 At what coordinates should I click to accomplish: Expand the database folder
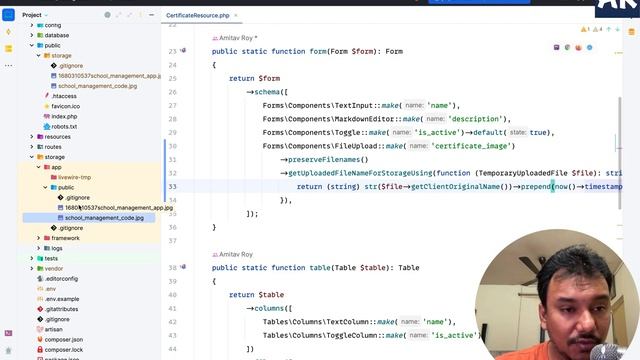click(x=32, y=36)
